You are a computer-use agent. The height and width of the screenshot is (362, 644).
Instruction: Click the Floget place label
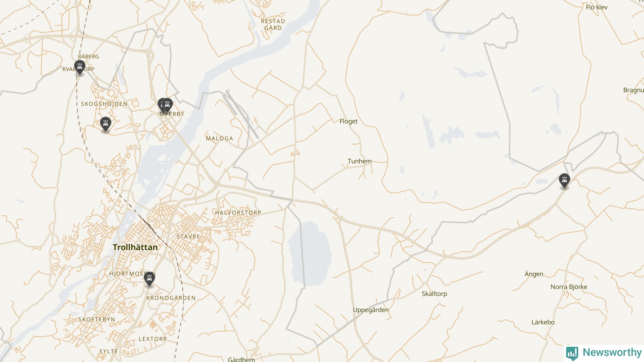point(348,121)
